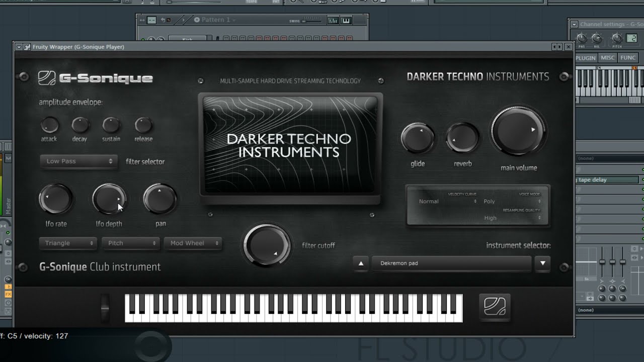Open the Dekremon pad instrument selector
The image size is (644, 362).
[451, 263]
